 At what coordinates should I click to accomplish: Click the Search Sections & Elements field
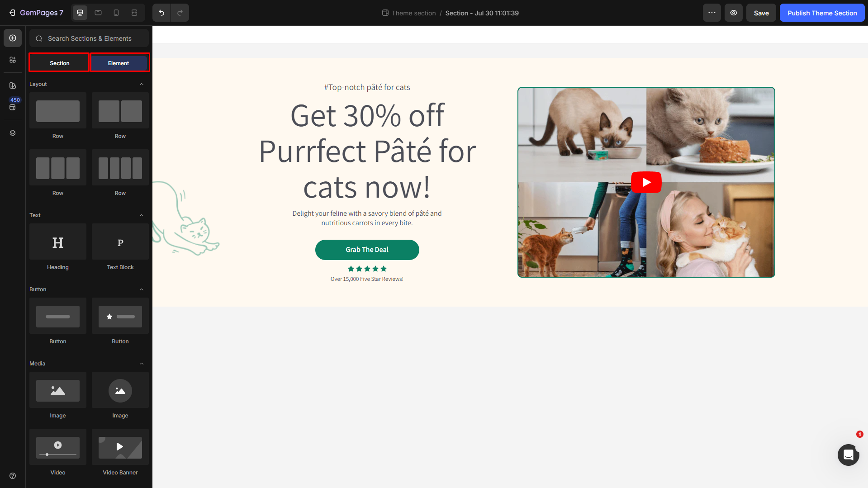pyautogui.click(x=89, y=38)
